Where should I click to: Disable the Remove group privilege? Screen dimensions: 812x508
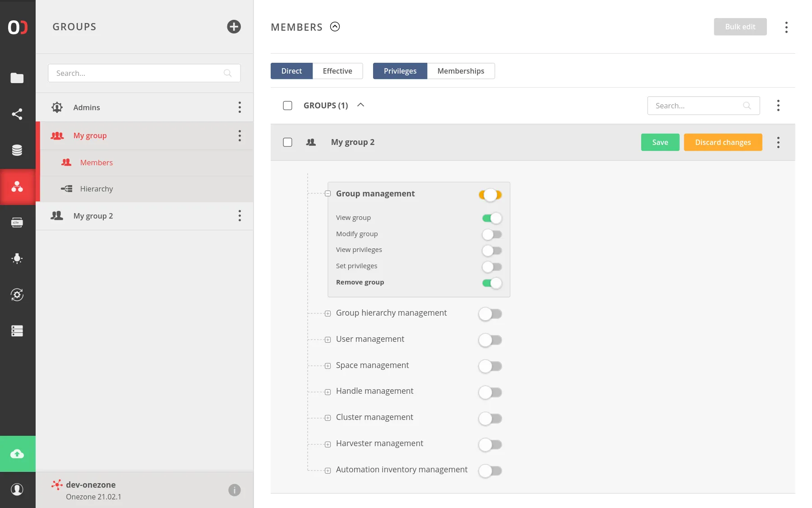point(492,283)
